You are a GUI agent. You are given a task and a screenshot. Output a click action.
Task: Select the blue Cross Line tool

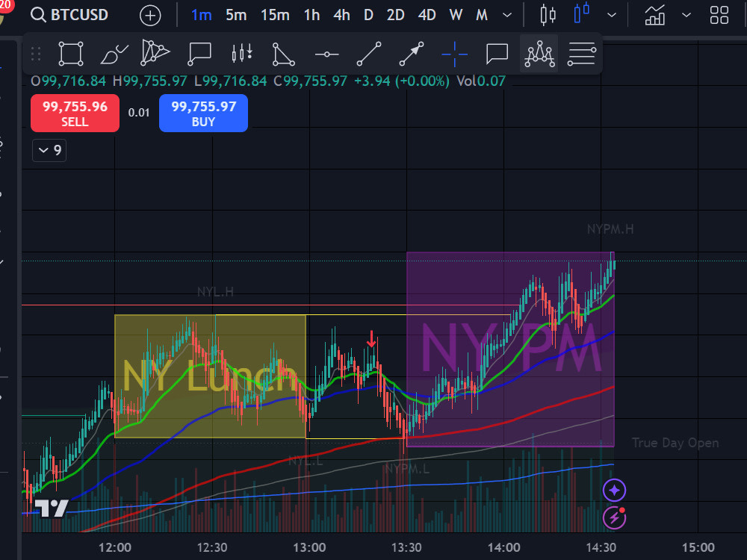click(x=454, y=54)
